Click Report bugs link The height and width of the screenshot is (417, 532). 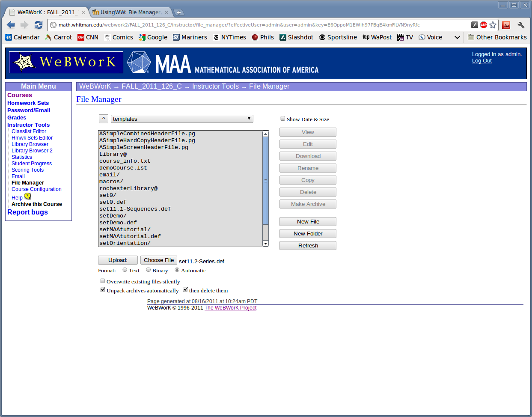click(27, 212)
